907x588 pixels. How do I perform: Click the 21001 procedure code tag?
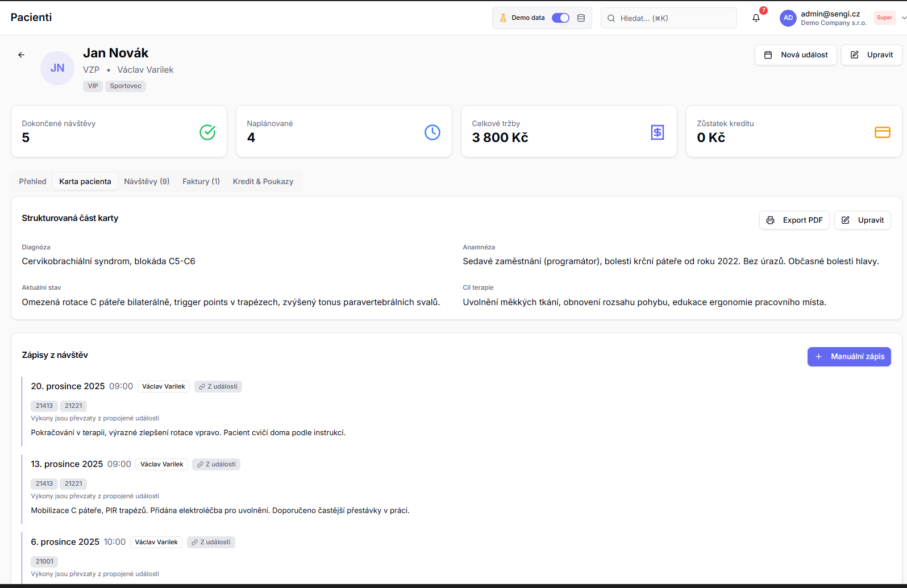pyautogui.click(x=44, y=561)
